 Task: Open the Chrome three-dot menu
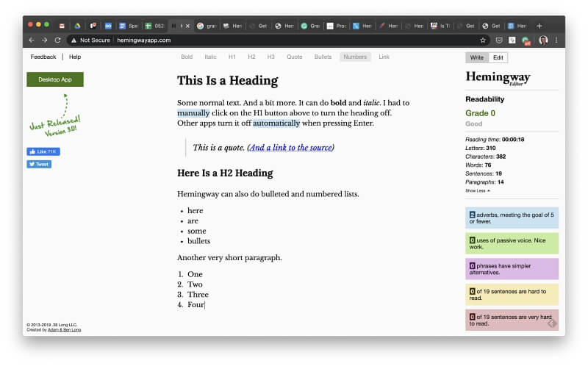(556, 40)
